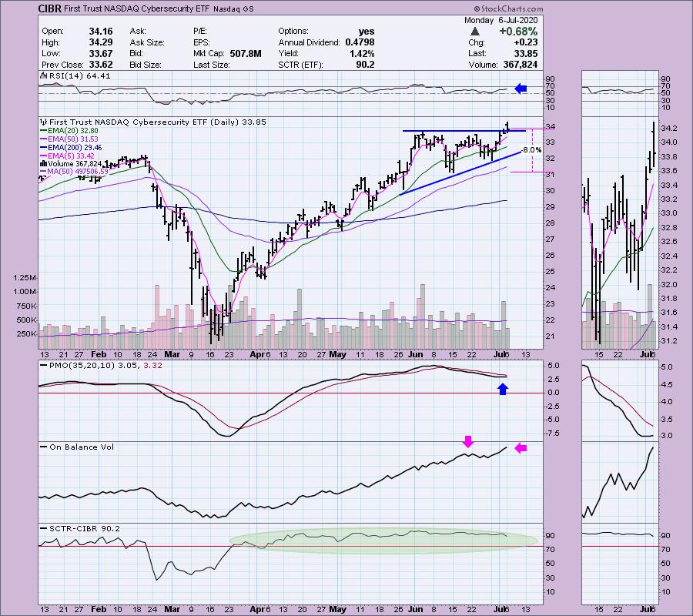693x616 pixels.
Task: Select the SCTR (ETF) value in the header table
Action: (x=365, y=65)
